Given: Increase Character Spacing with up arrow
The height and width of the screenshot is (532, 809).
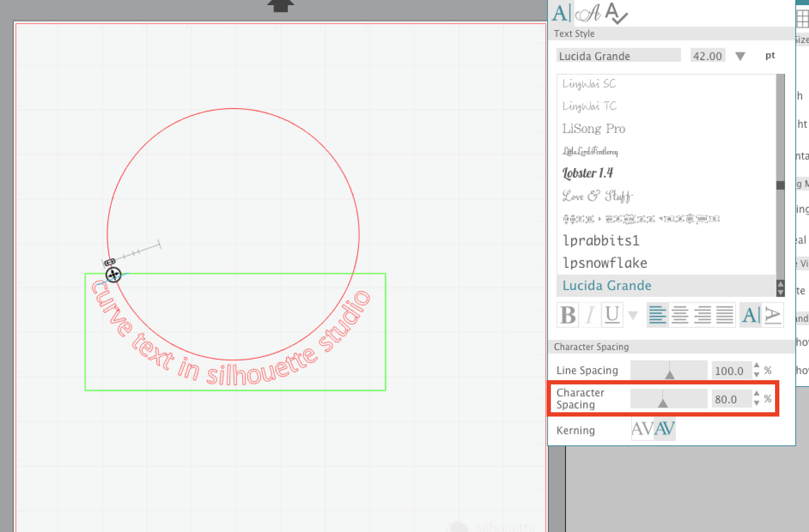Looking at the screenshot, I should (x=756, y=394).
